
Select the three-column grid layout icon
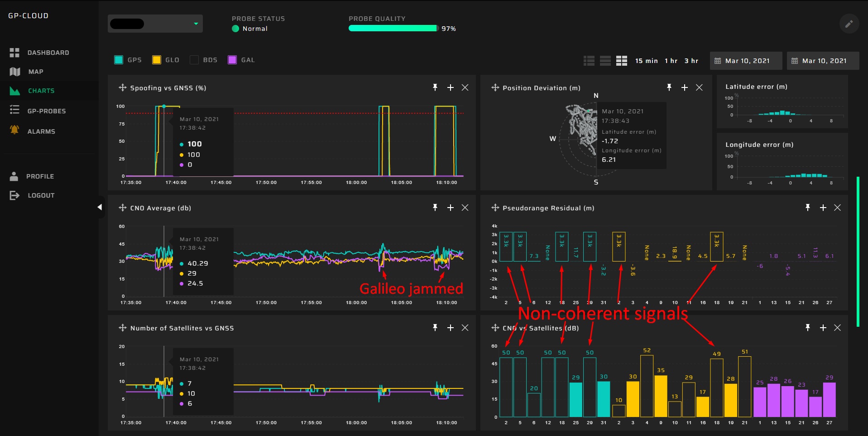click(622, 61)
